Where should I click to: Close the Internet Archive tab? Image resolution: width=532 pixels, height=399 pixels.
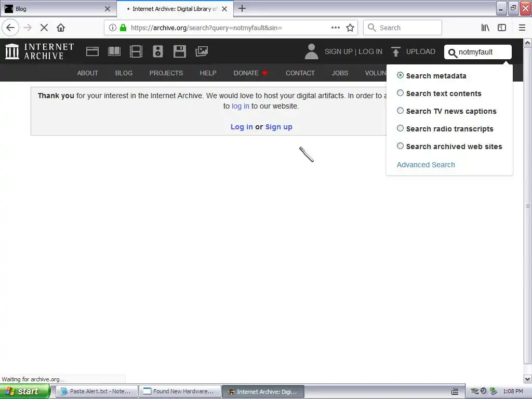click(x=224, y=9)
